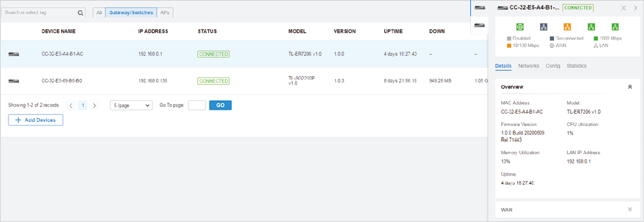
Task: Click model TL-SG2210P v1.0 in table
Action: [302, 81]
